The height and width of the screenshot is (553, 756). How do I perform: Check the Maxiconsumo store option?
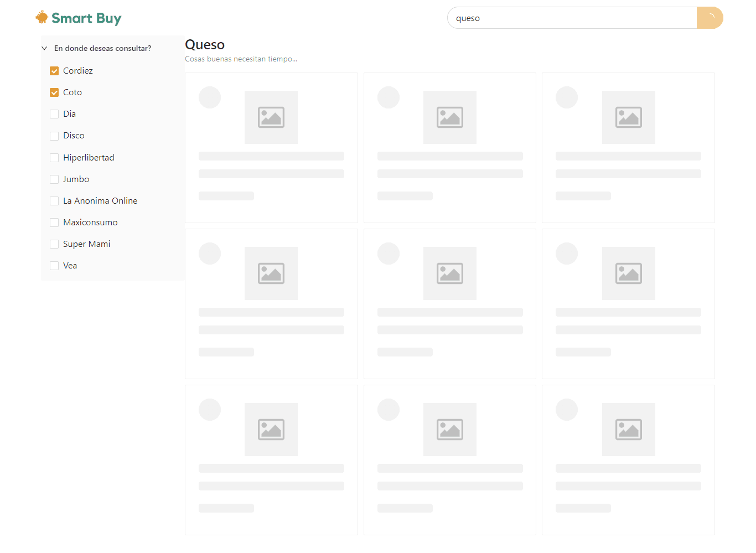click(x=54, y=222)
